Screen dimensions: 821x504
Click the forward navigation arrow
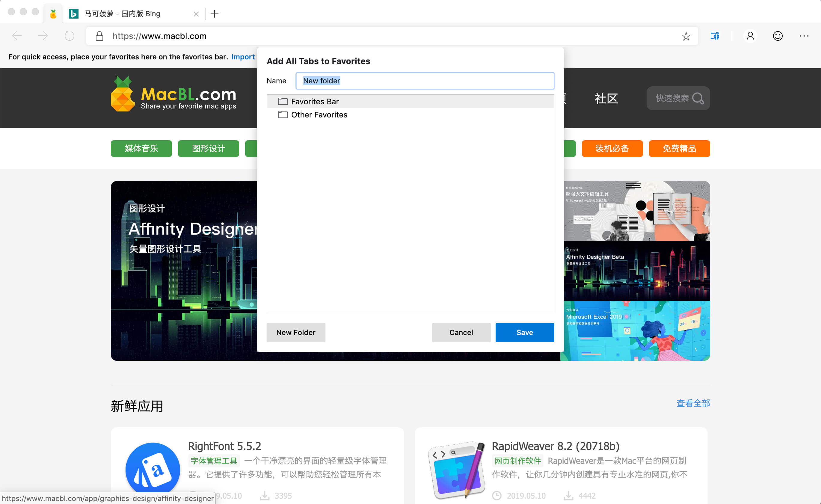[x=43, y=36]
